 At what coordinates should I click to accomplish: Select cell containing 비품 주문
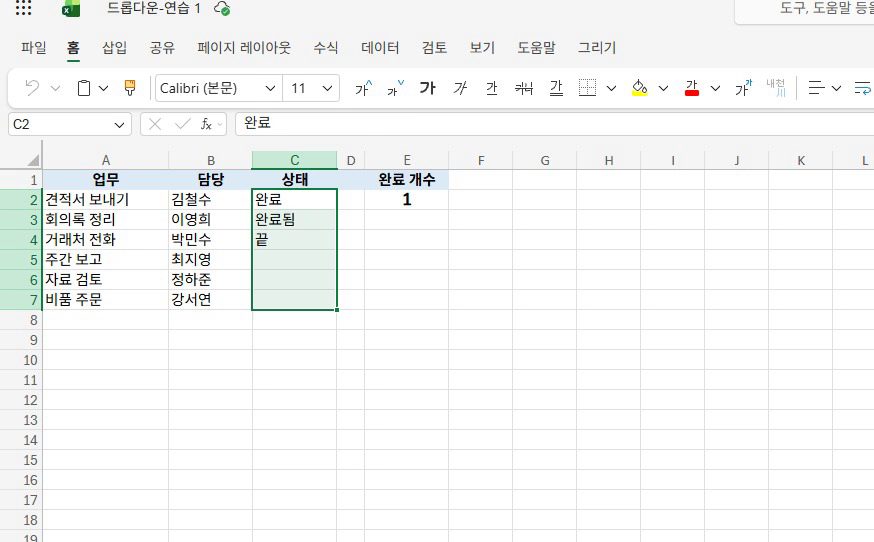coord(105,300)
